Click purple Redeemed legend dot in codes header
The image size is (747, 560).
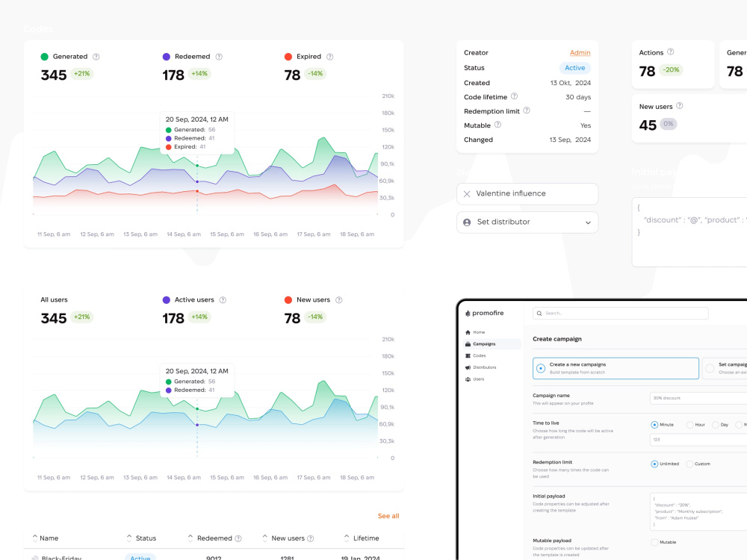(x=167, y=57)
